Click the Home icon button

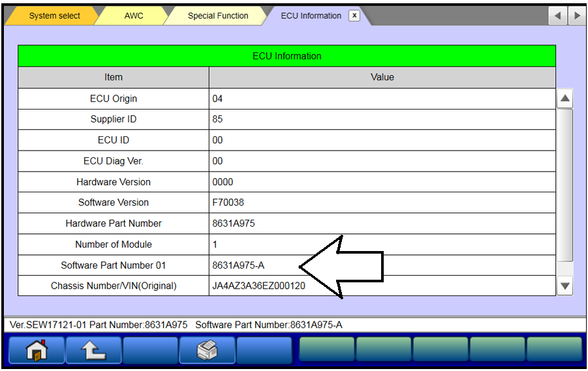click(x=37, y=350)
